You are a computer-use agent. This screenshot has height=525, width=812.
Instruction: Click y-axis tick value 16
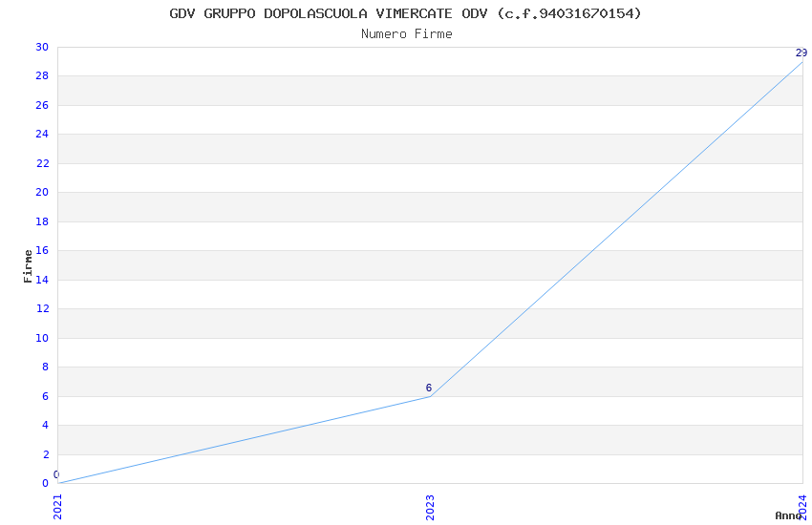[x=42, y=250]
